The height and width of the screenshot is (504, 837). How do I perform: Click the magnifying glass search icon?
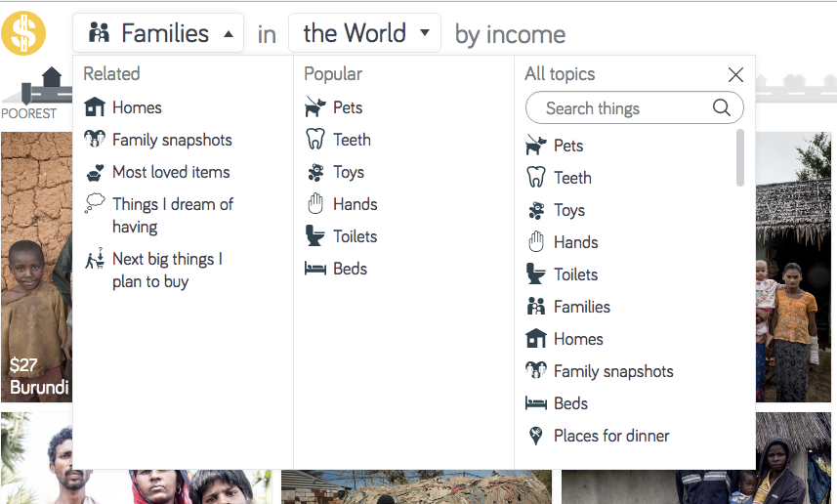[x=722, y=108]
